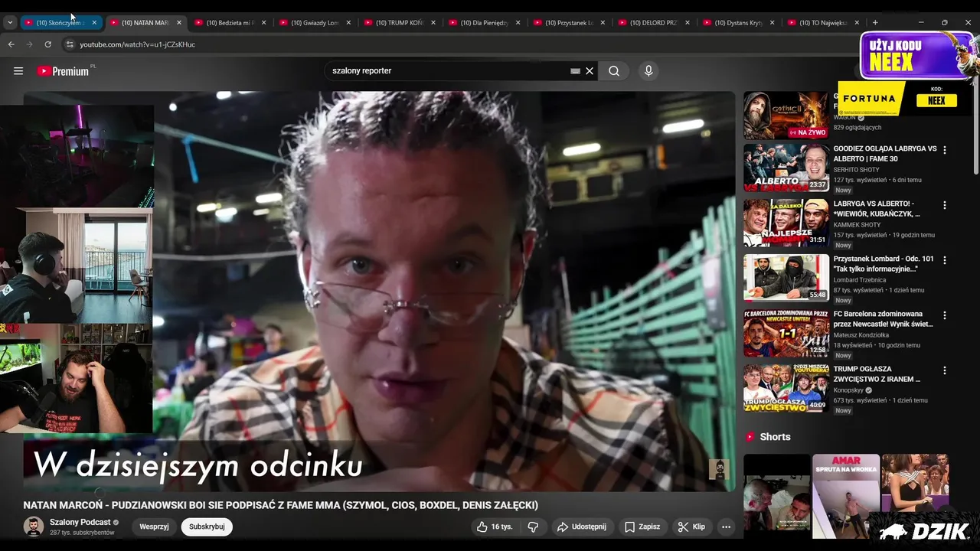Open Szalony Podcast channel avatar
Viewport: 980px width, 551px height.
(34, 527)
